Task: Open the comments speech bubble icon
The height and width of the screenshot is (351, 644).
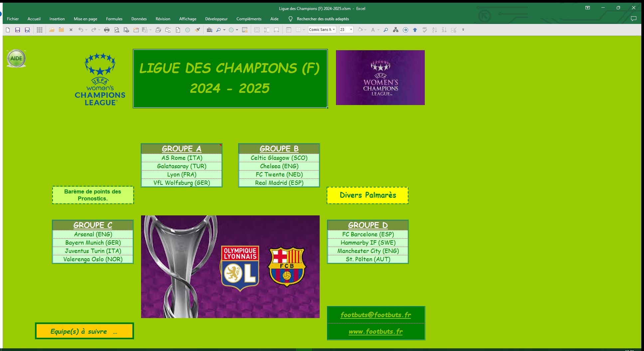Action: coord(634,19)
